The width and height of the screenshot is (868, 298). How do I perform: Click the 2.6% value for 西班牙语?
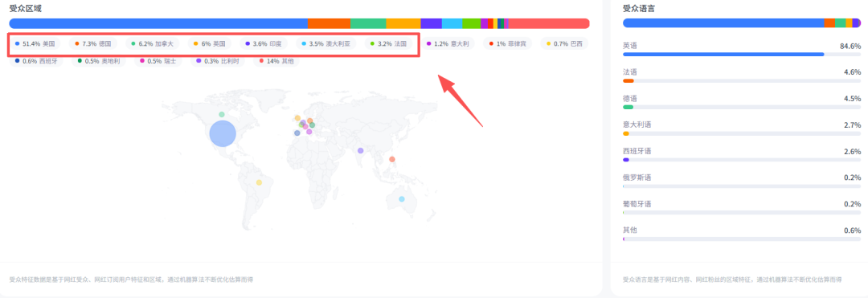(853, 152)
